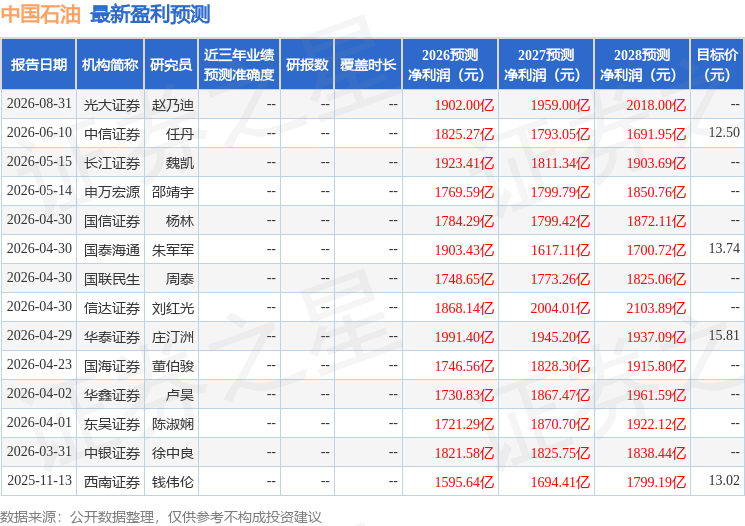The image size is (745, 526).
Task: Select analyst 朱军军 in the table
Action: [x=173, y=250]
